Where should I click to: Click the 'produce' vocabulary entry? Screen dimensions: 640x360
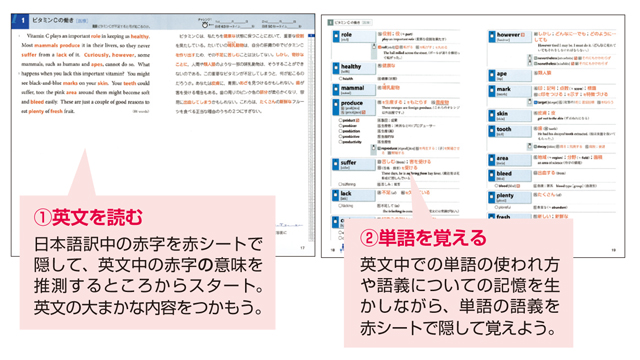pyautogui.click(x=354, y=107)
